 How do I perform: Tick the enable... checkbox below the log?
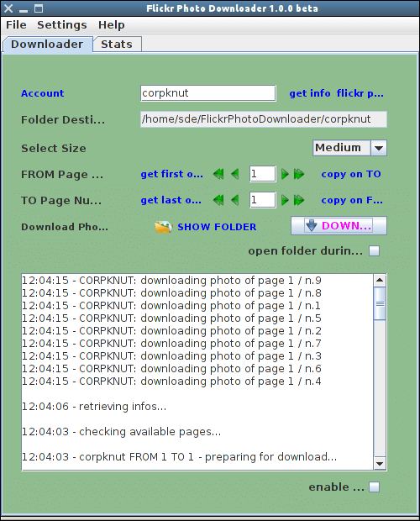pos(374,487)
